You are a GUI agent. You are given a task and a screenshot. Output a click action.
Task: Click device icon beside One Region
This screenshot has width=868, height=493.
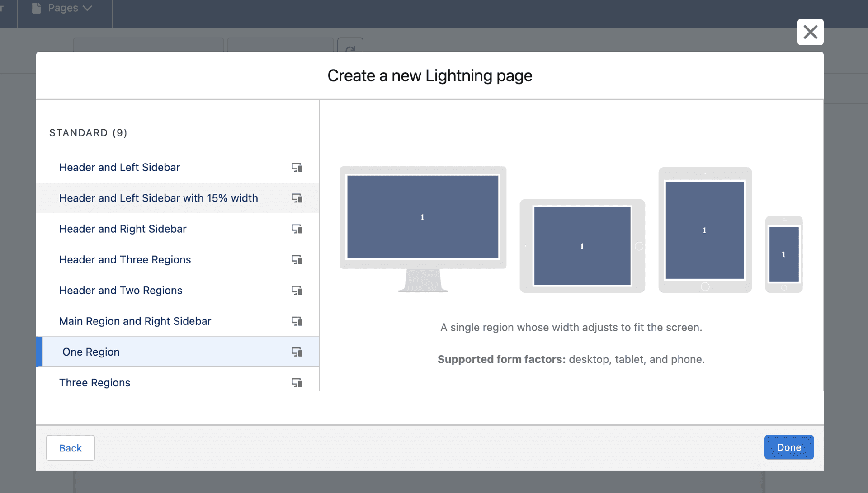tap(297, 352)
